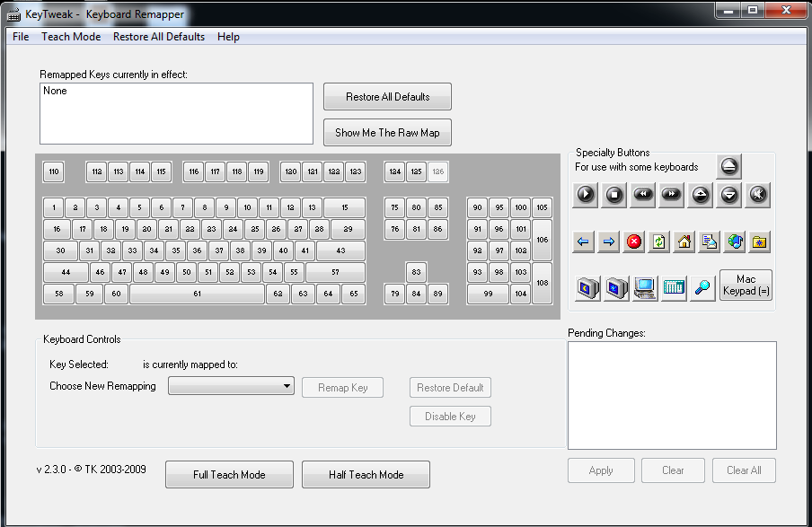Click the Volume Down specialty button

tap(729, 195)
